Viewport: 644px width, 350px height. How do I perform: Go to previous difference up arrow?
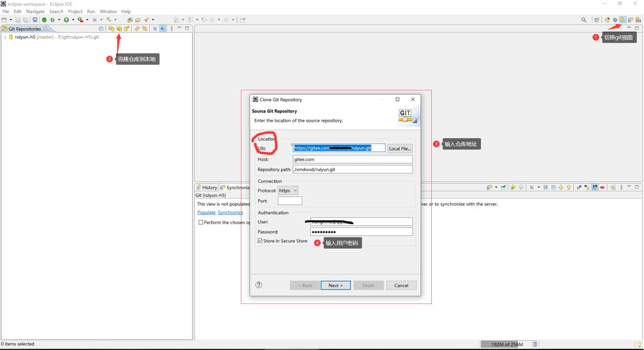(x=569, y=187)
